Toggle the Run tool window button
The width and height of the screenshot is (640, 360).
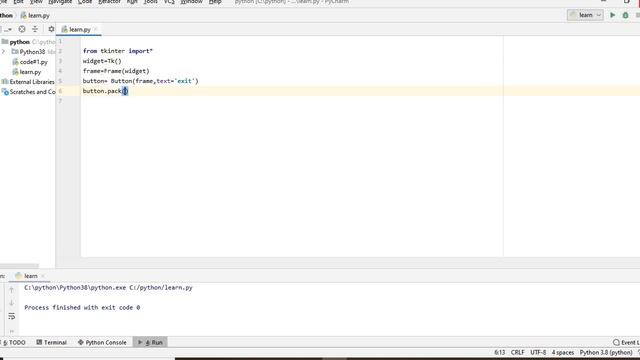(x=150, y=342)
